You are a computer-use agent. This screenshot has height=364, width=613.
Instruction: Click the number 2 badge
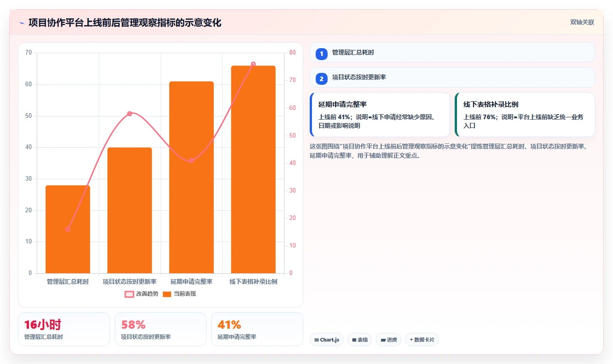322,79
